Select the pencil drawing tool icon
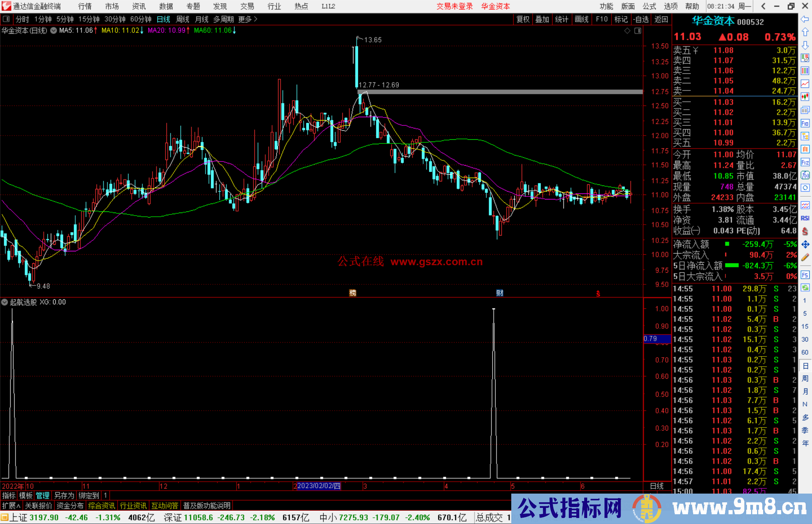This screenshot has height=524, width=812. pyautogui.click(x=805, y=257)
